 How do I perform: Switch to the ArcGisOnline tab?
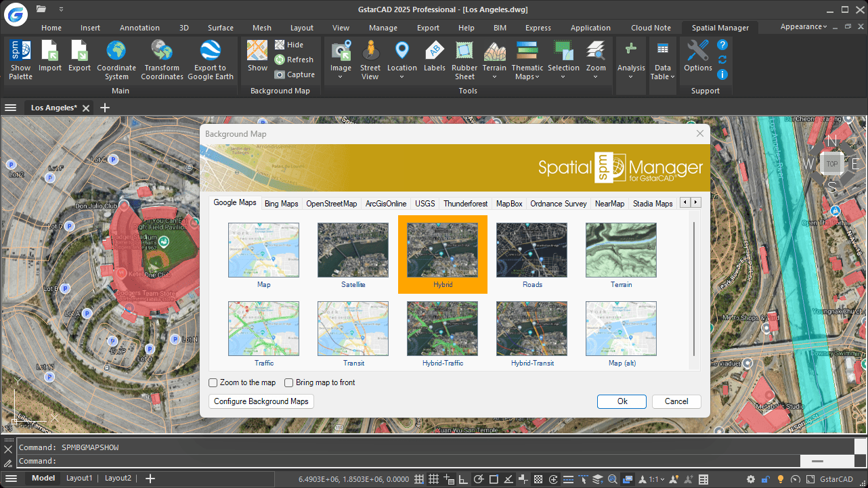(x=386, y=203)
